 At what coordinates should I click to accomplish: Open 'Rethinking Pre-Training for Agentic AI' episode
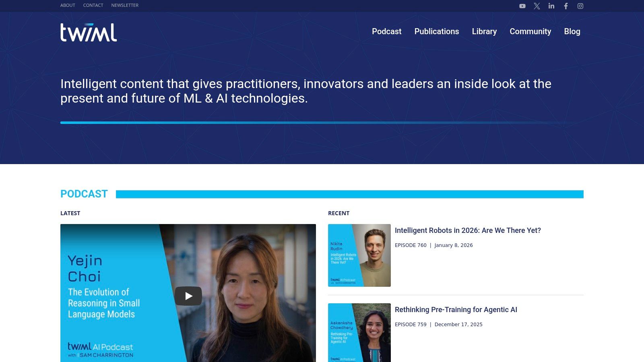click(456, 310)
